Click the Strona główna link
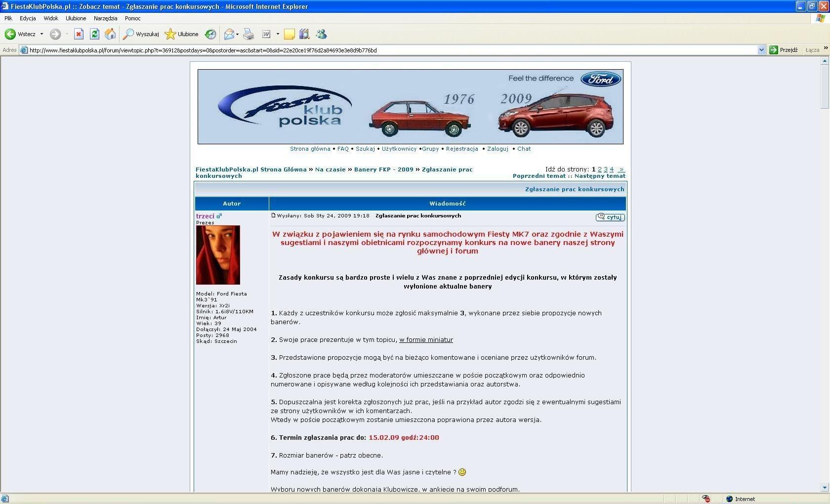The height and width of the screenshot is (504, 830). click(x=310, y=149)
